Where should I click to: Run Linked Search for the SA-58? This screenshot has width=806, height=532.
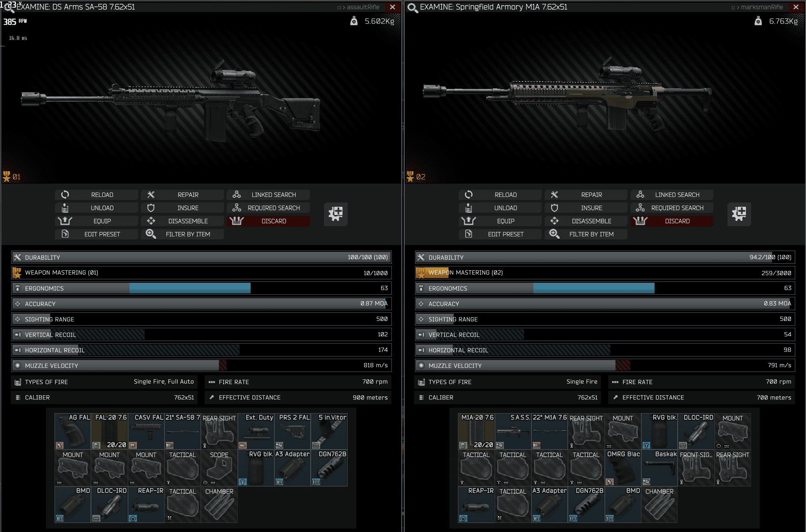[268, 195]
